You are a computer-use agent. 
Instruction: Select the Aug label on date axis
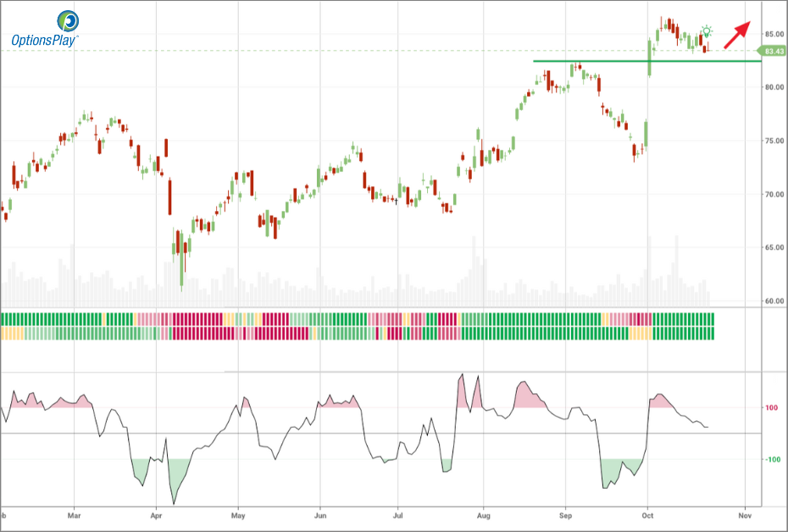point(484,514)
